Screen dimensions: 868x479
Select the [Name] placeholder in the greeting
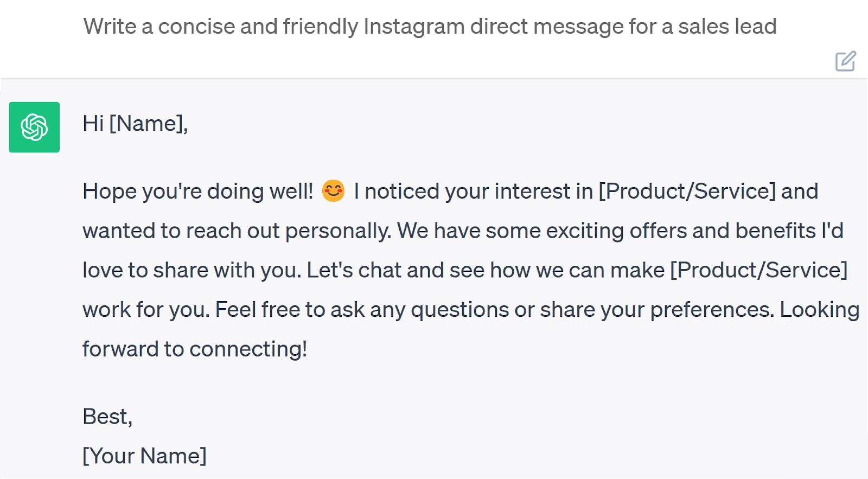pos(148,124)
